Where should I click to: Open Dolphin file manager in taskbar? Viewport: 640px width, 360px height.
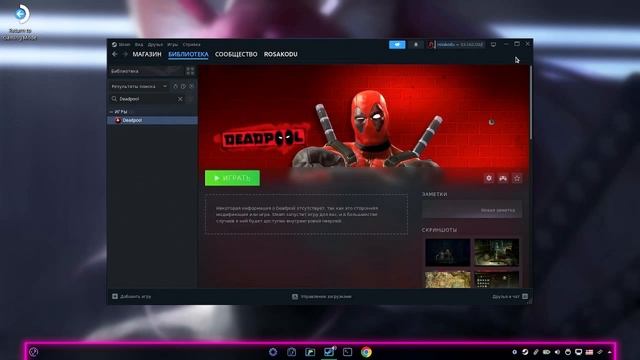(x=310, y=352)
